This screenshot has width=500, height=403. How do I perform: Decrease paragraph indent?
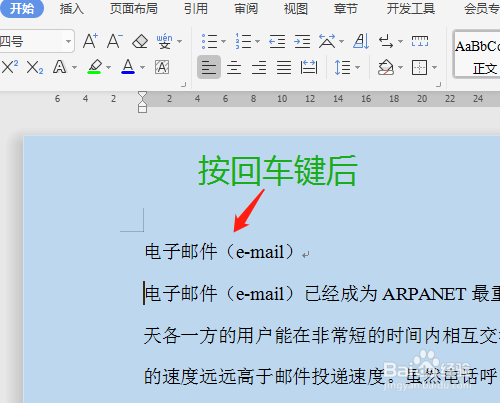coord(277,41)
